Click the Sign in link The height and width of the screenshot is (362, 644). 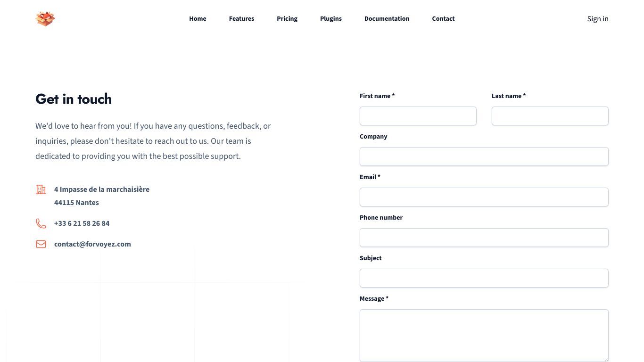click(x=598, y=19)
